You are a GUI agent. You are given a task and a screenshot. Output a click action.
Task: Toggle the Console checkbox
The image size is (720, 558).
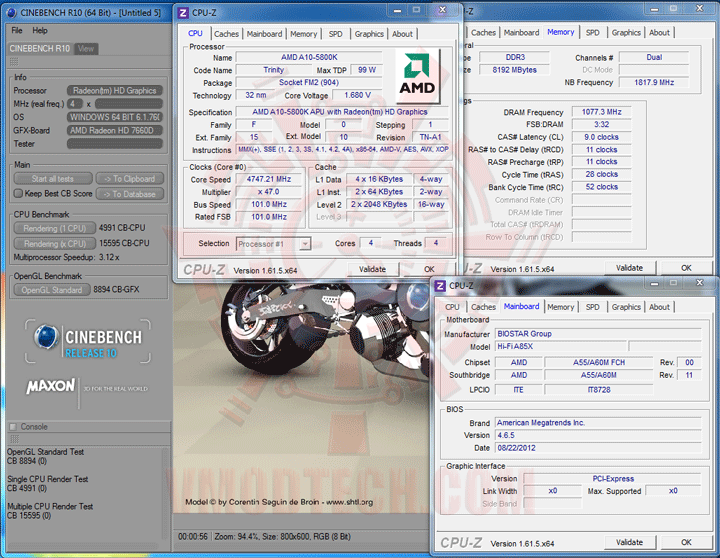pos(13,427)
